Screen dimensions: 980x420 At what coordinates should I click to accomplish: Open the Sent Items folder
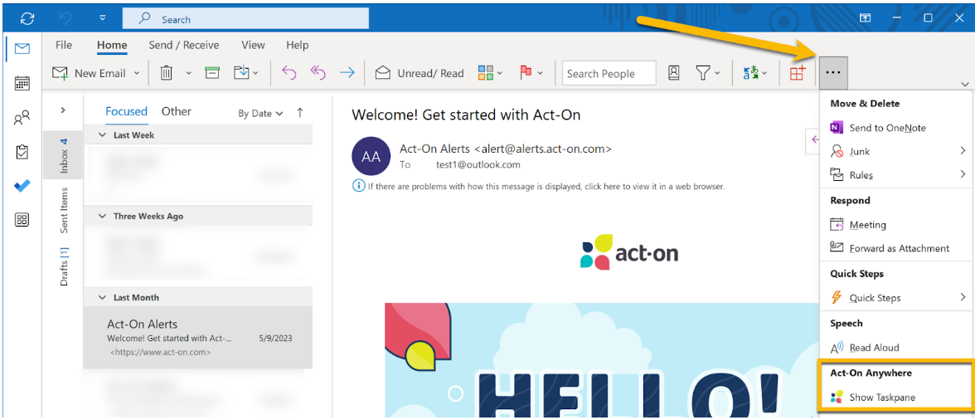click(x=63, y=210)
